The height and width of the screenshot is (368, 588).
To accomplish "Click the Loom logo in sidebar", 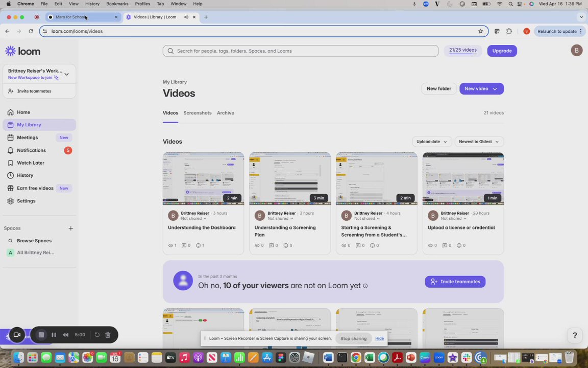I will click(22, 51).
